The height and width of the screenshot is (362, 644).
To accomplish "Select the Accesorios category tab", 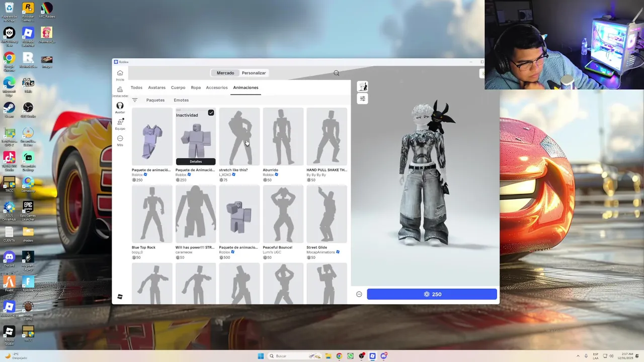I will 217,87.
